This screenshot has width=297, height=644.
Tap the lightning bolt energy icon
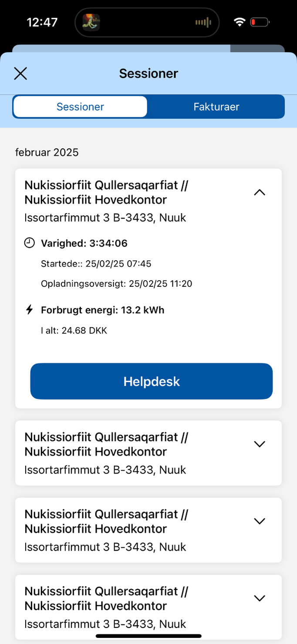click(x=29, y=310)
